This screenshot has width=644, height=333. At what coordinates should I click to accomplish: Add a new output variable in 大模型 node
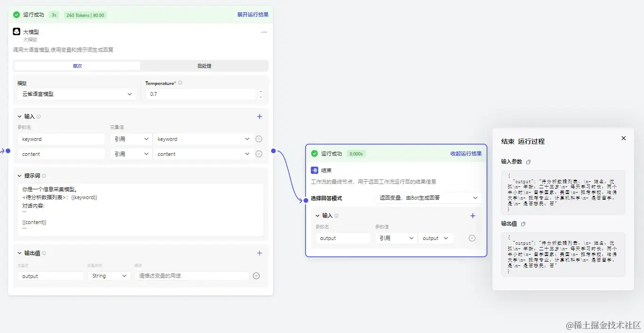pyautogui.click(x=259, y=253)
